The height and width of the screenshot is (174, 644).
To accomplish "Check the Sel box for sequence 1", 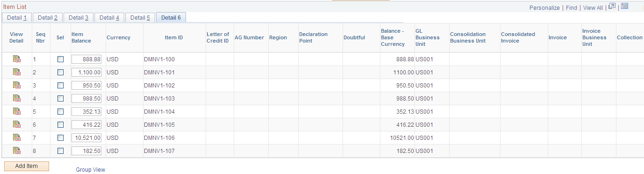I will (60, 59).
